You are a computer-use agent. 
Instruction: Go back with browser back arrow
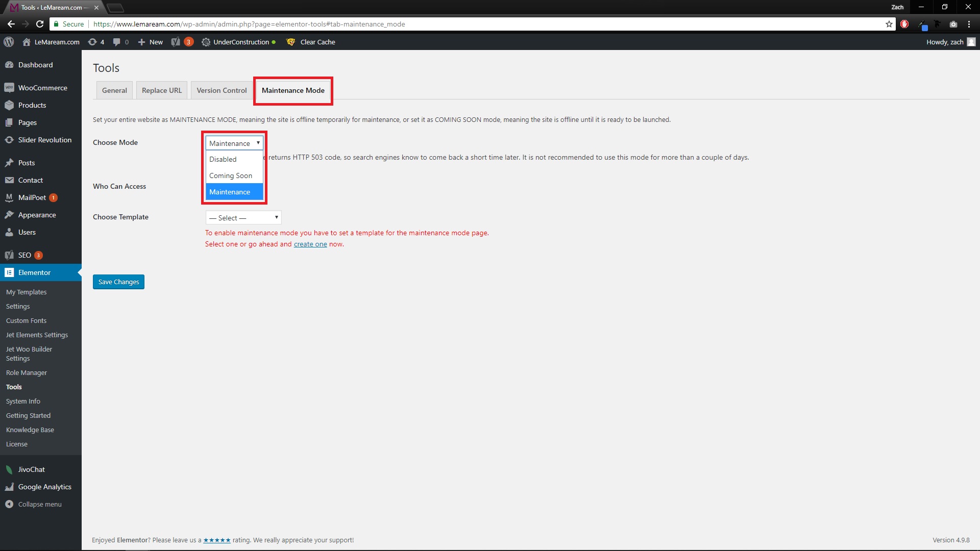[11, 24]
